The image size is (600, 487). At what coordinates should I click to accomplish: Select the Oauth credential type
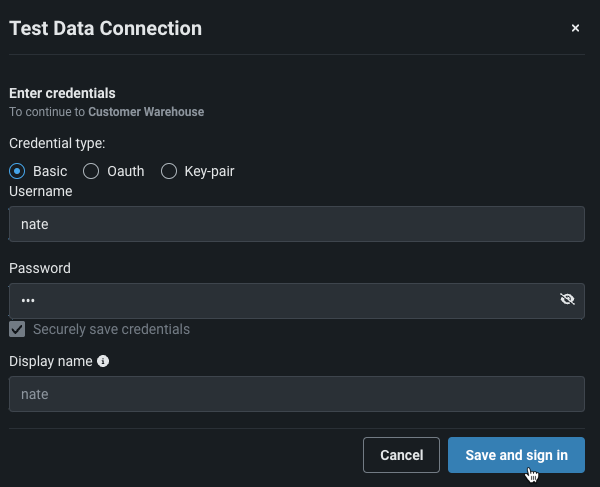pyautogui.click(x=91, y=171)
